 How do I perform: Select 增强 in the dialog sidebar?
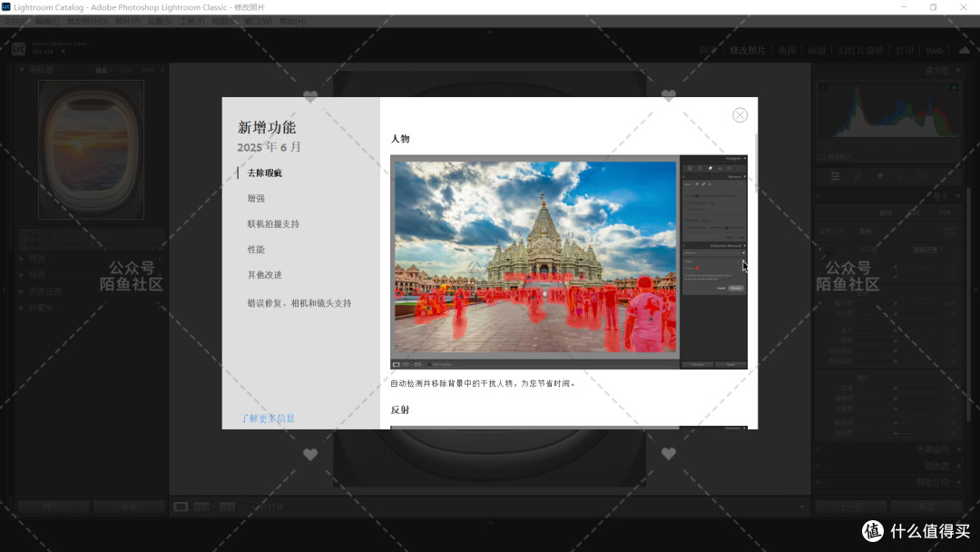[256, 198]
